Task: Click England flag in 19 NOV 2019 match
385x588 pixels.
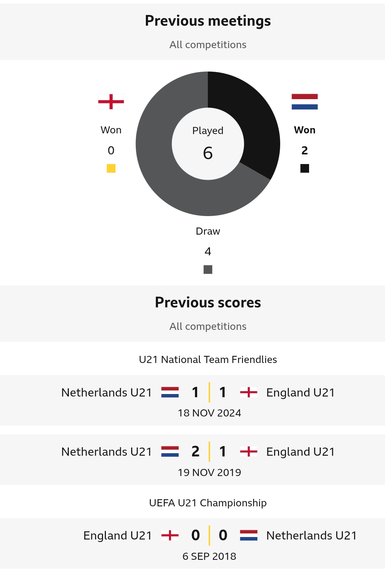Action: click(x=248, y=451)
